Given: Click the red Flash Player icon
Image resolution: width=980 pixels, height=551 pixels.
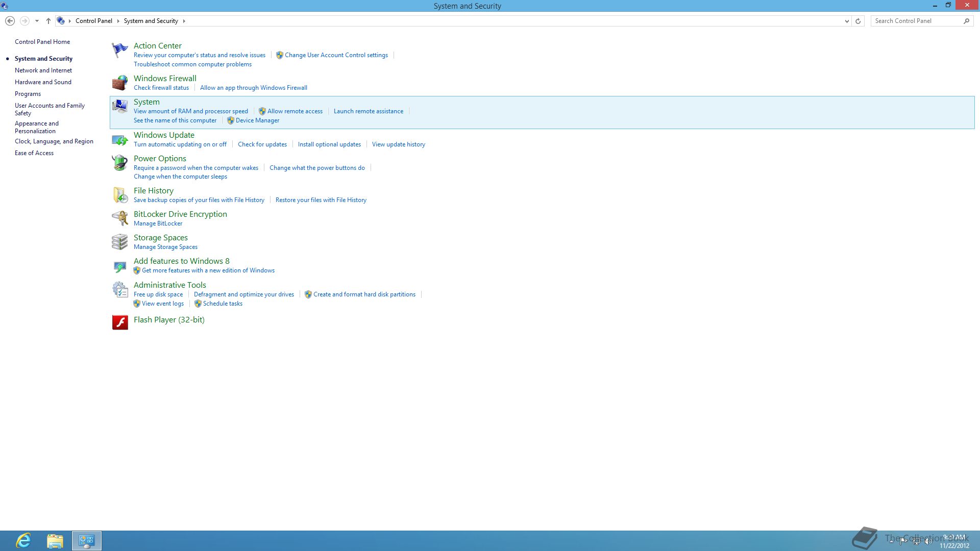Looking at the screenshot, I should 119,322.
